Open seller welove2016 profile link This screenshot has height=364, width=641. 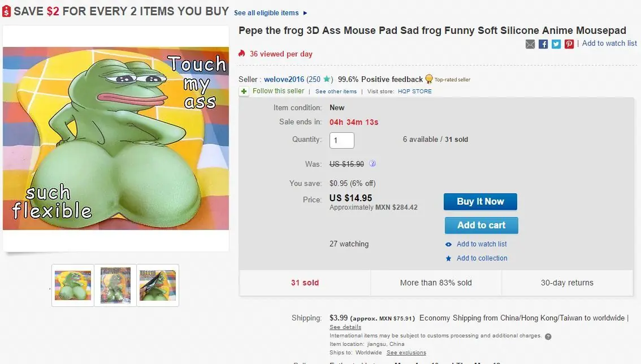tap(284, 79)
